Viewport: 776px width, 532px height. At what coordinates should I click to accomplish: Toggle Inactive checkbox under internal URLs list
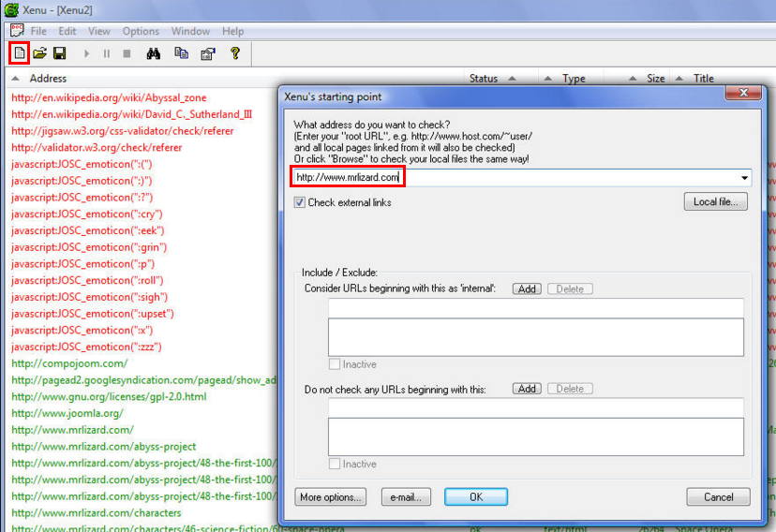[335, 364]
